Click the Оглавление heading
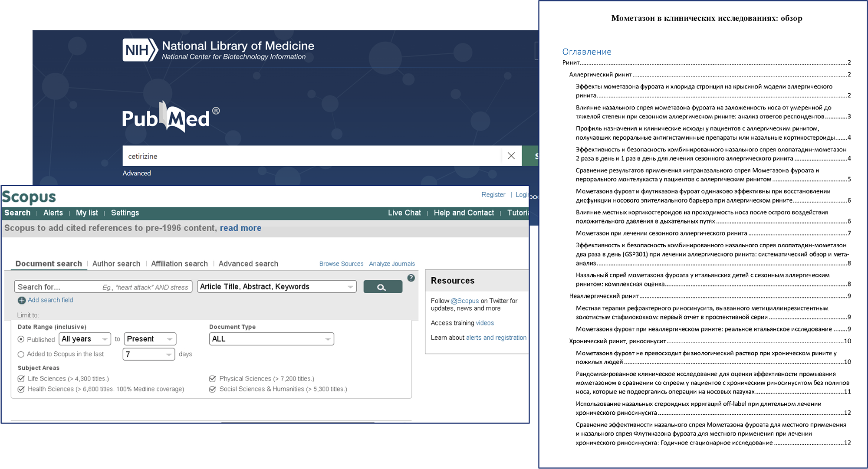The width and height of the screenshot is (868, 469). pos(587,52)
